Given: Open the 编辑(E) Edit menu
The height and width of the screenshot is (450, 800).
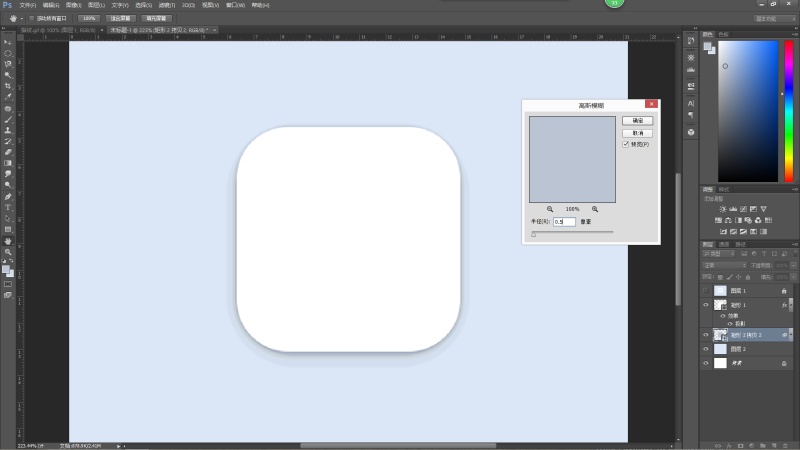Looking at the screenshot, I should click(x=51, y=5).
